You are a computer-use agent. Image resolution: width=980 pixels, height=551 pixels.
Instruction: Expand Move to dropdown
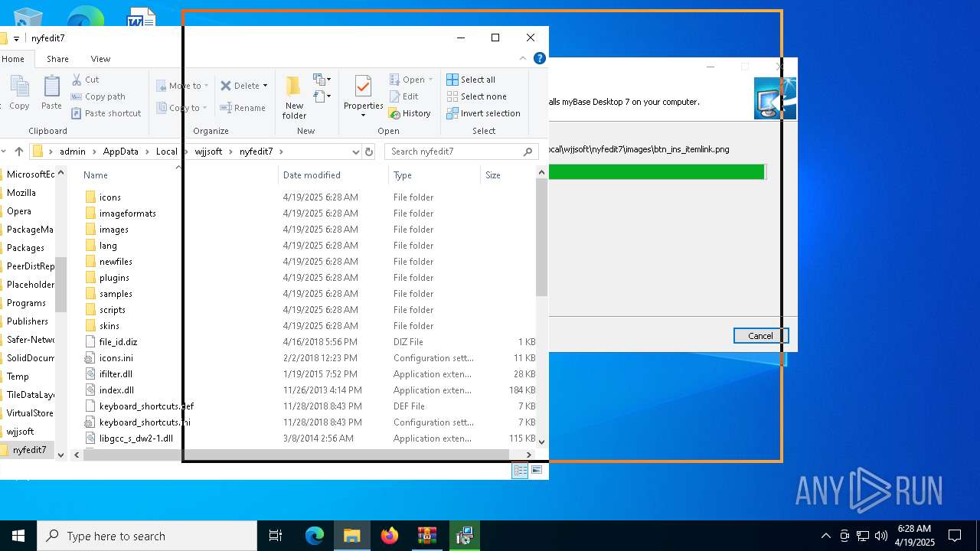click(206, 86)
